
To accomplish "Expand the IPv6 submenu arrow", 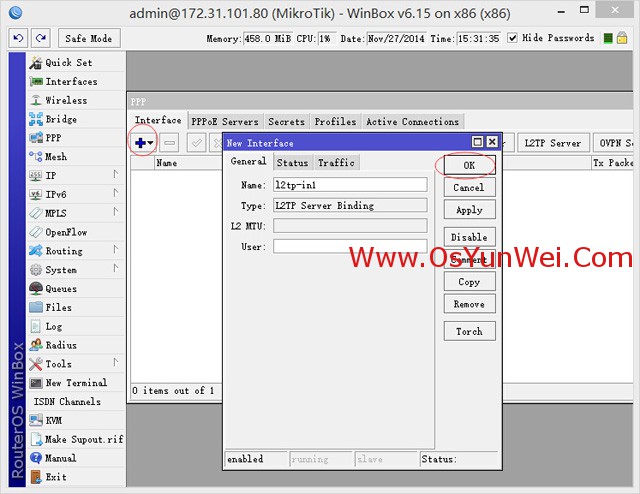I will pos(116,193).
